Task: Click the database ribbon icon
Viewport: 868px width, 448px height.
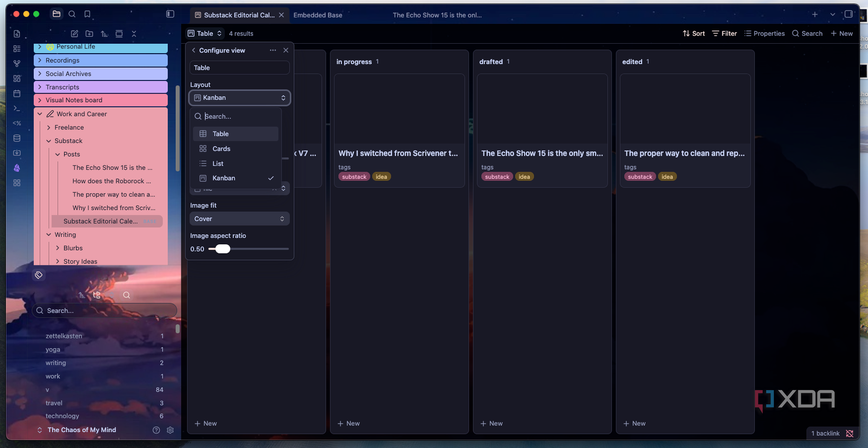Action: [x=17, y=138]
